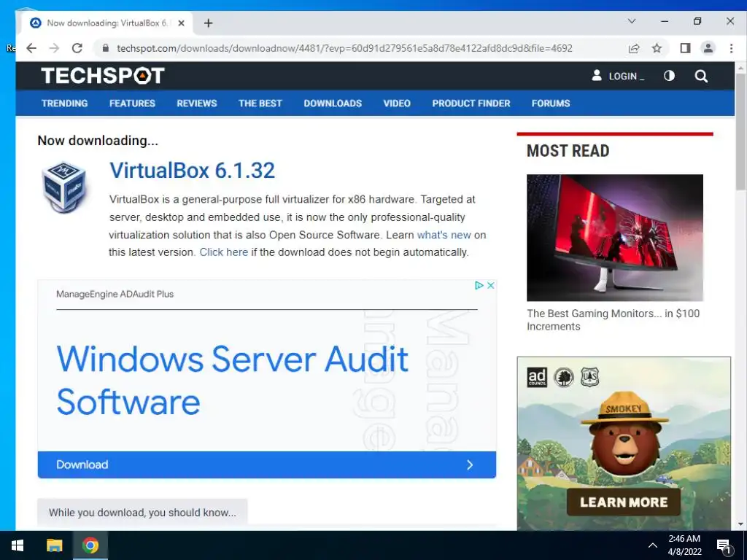Open the TRENDING menu
The height and width of the screenshot is (560, 747).
[x=64, y=104]
